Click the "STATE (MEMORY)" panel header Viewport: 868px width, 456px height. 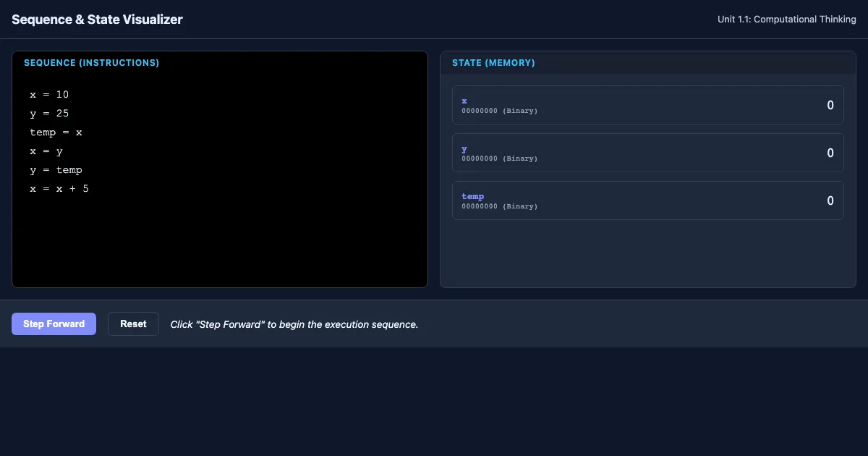point(493,63)
